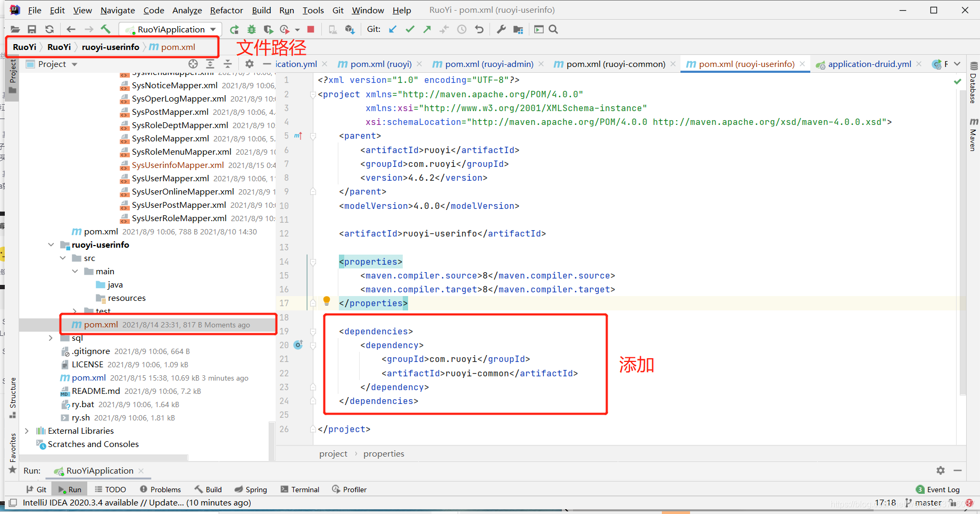980x514 pixels.
Task: Rerun RuoYiApplication with the green rerun icon
Action: (234, 29)
